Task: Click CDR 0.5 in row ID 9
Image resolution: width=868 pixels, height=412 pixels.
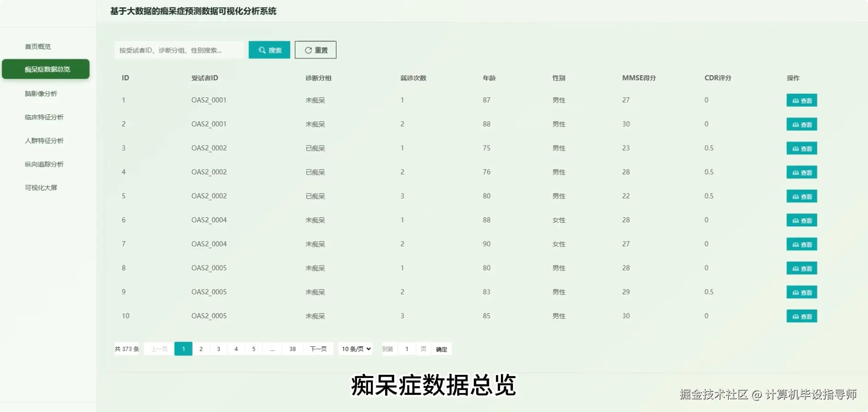Action: pos(709,292)
